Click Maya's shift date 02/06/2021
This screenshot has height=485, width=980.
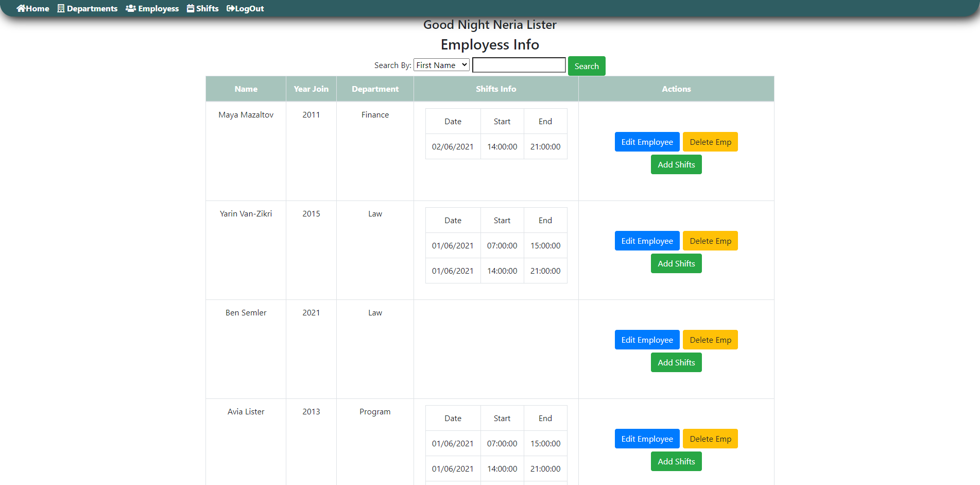click(x=453, y=146)
